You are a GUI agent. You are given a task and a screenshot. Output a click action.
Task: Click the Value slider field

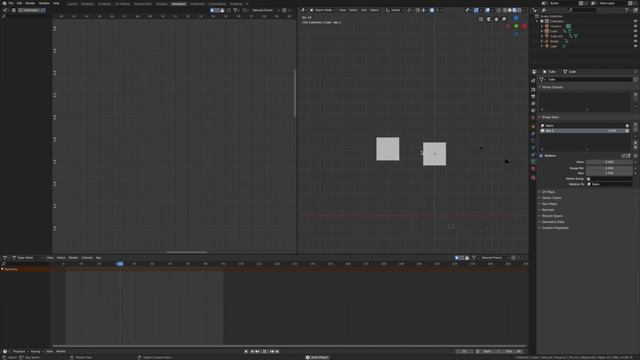tap(609, 162)
